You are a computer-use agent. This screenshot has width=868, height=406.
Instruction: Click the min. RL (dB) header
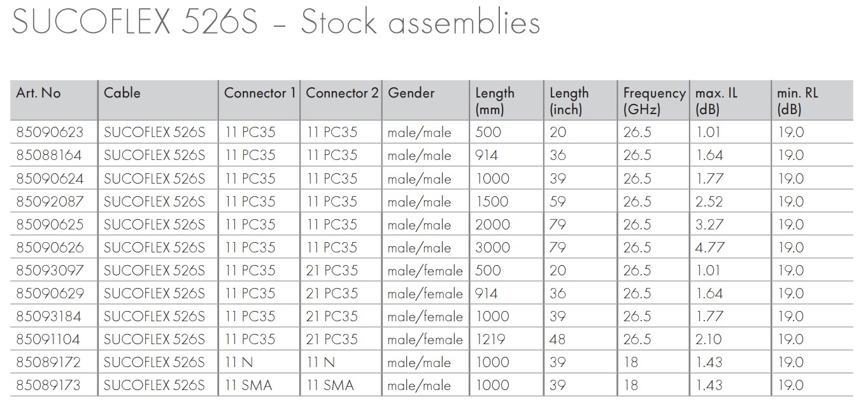[x=797, y=101]
